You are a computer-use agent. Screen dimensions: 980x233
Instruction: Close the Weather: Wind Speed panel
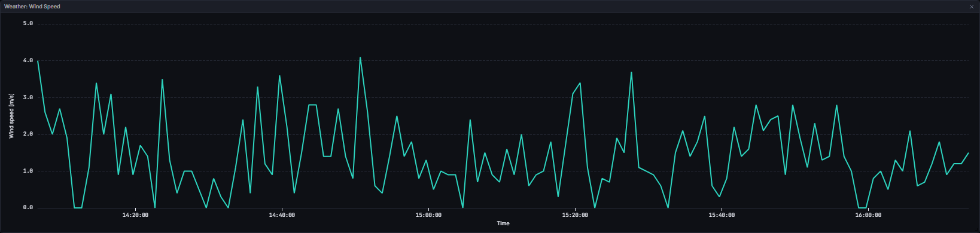tap(971, 7)
